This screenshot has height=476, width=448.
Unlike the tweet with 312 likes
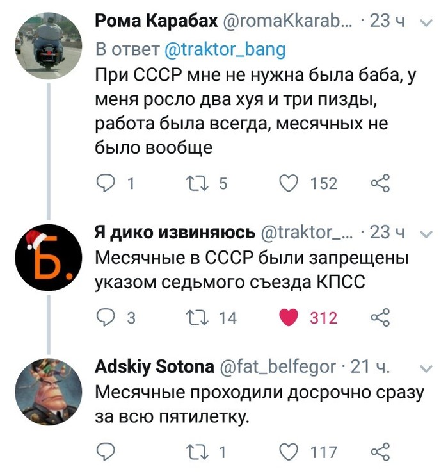coord(290,317)
